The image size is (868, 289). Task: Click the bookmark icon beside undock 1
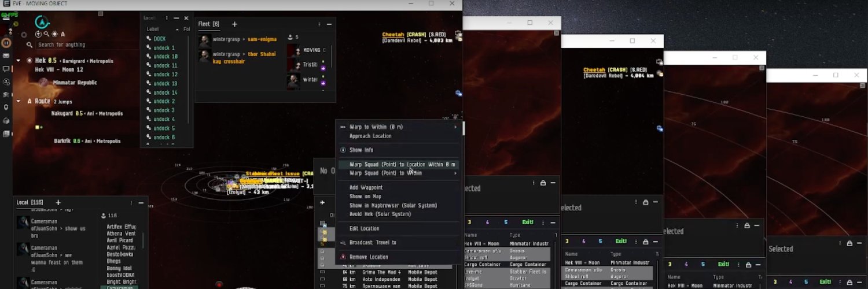click(149, 48)
